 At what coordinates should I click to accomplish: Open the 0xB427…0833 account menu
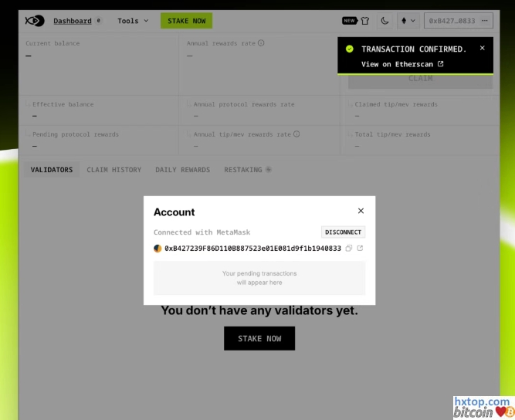458,21
